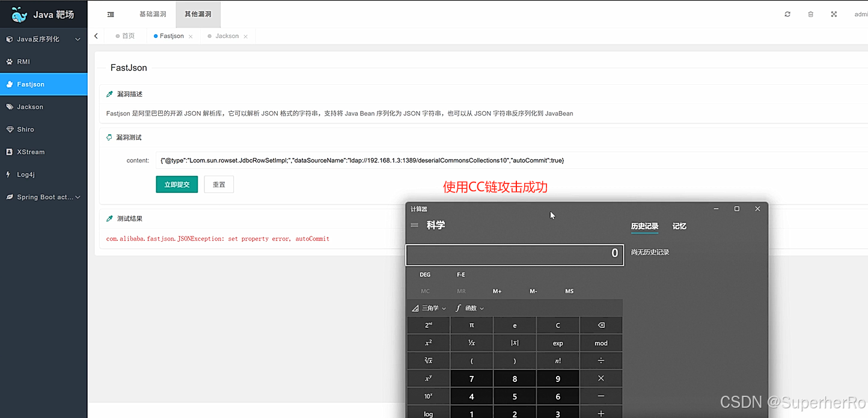Viewport: 868px width, 418px height.
Task: Click the 重置 reset button
Action: click(219, 185)
